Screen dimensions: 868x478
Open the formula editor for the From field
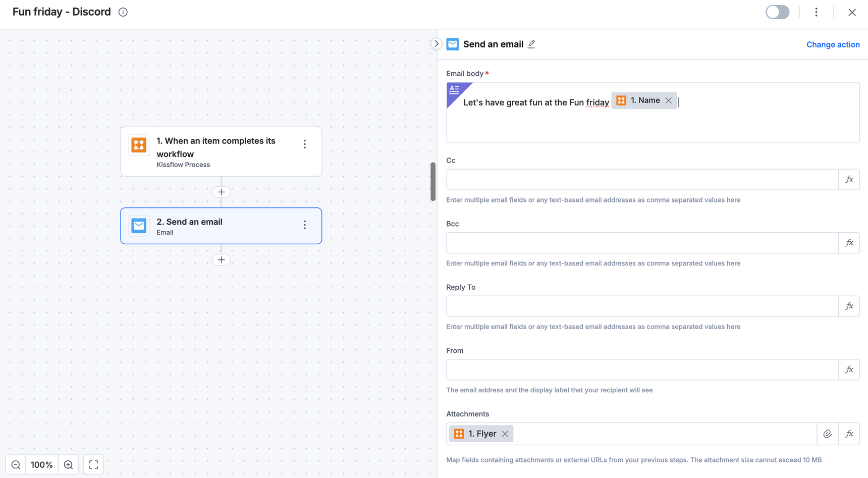click(849, 369)
